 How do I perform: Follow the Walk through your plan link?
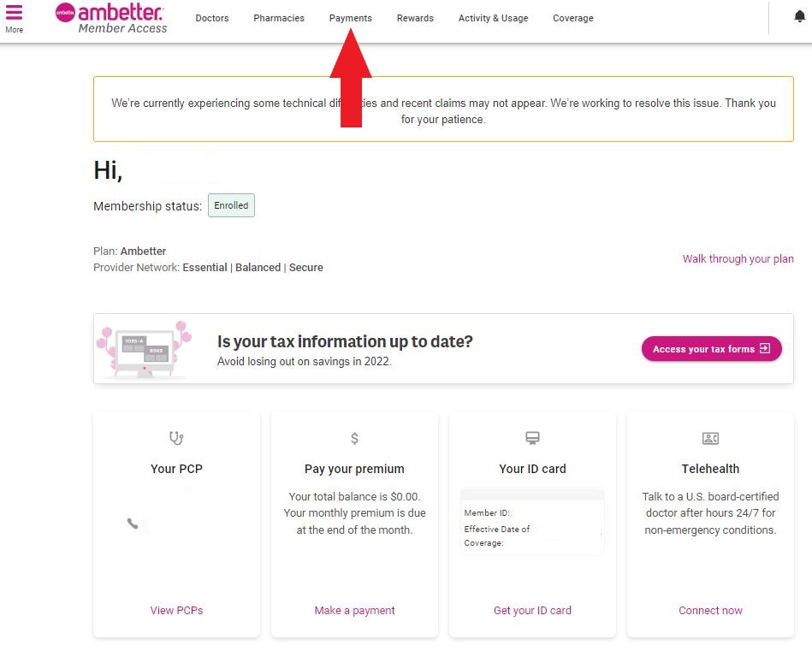pos(738,259)
